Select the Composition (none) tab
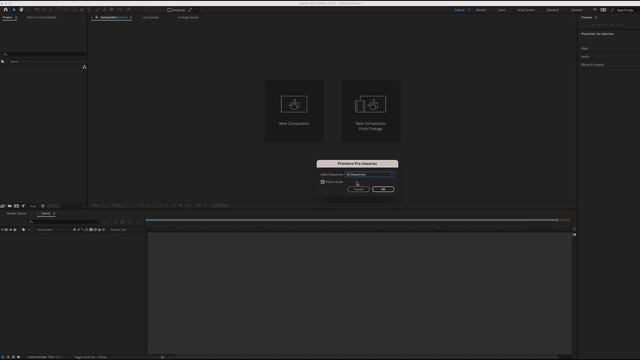This screenshot has height=360, width=640. 114,18
